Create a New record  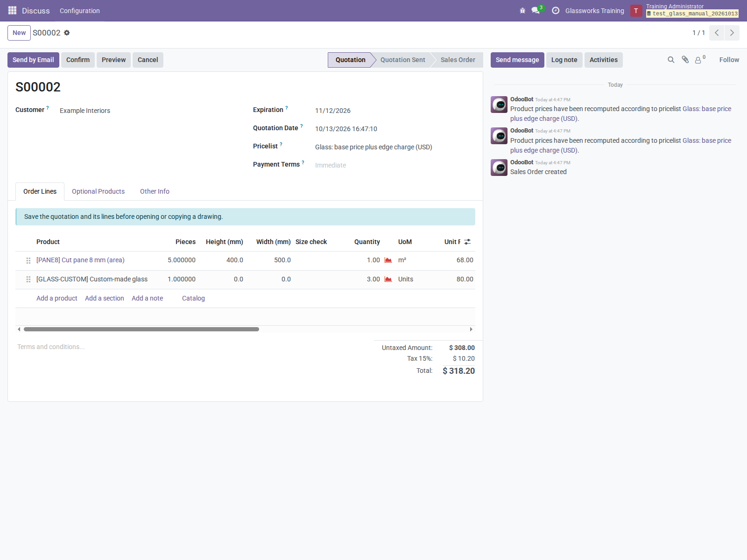coord(19,33)
